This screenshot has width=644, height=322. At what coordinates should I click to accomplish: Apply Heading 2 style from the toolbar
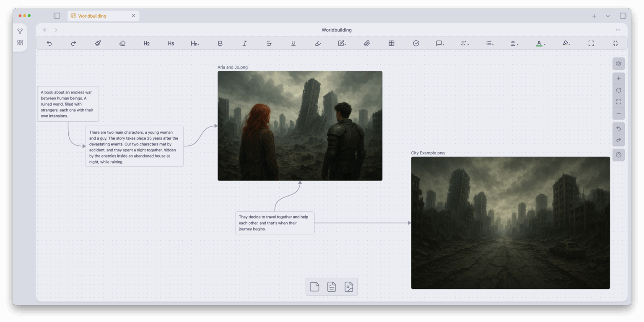[x=146, y=43]
